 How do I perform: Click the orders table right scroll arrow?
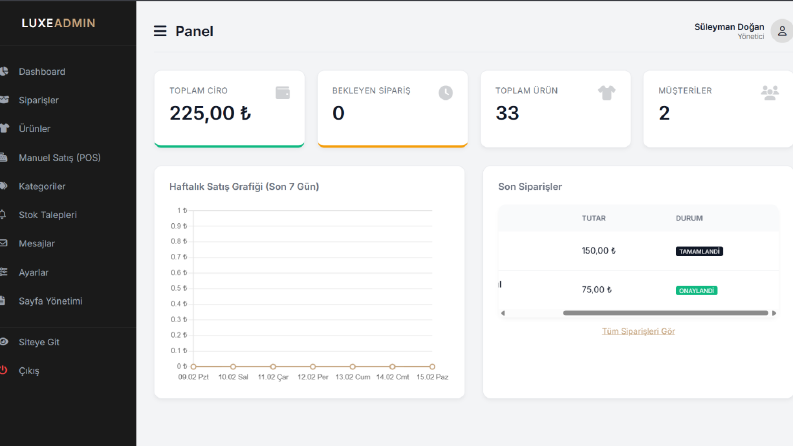click(774, 313)
